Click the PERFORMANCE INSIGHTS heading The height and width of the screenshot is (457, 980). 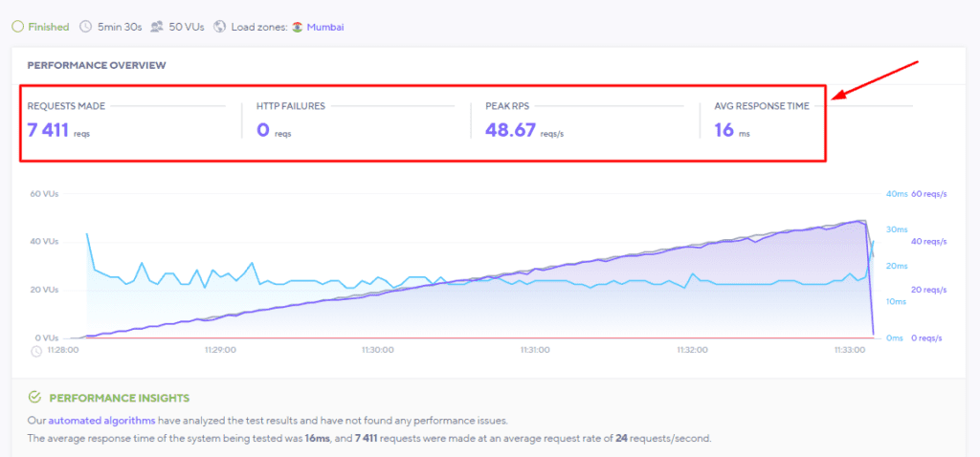click(x=120, y=398)
